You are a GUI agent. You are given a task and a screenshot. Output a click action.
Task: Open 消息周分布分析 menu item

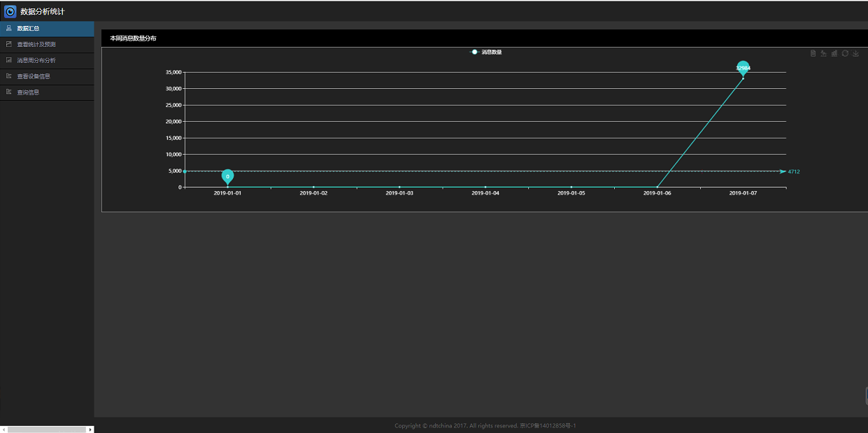click(x=36, y=60)
